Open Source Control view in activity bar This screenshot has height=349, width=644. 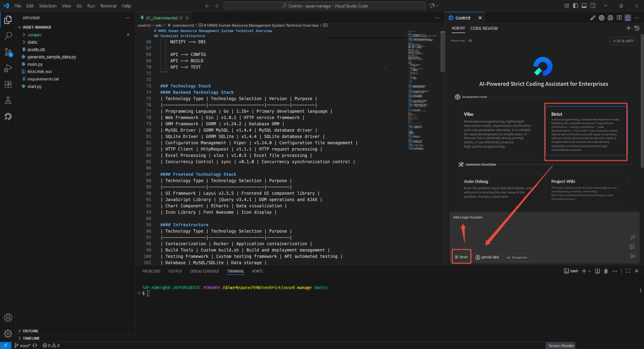[x=8, y=52]
